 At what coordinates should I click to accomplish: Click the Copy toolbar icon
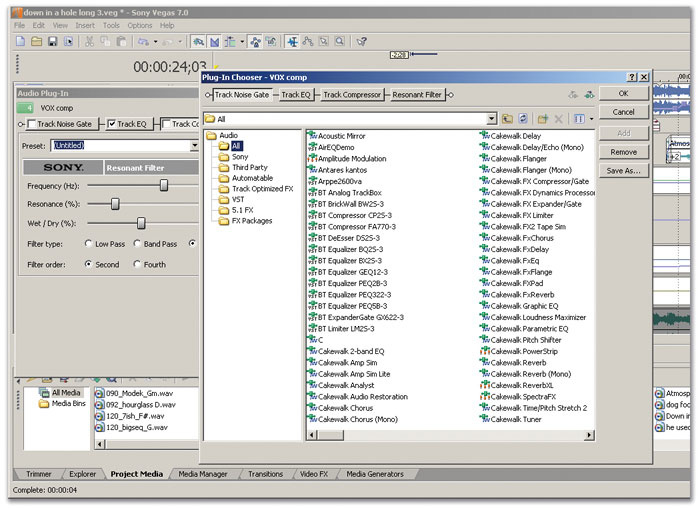click(x=105, y=42)
